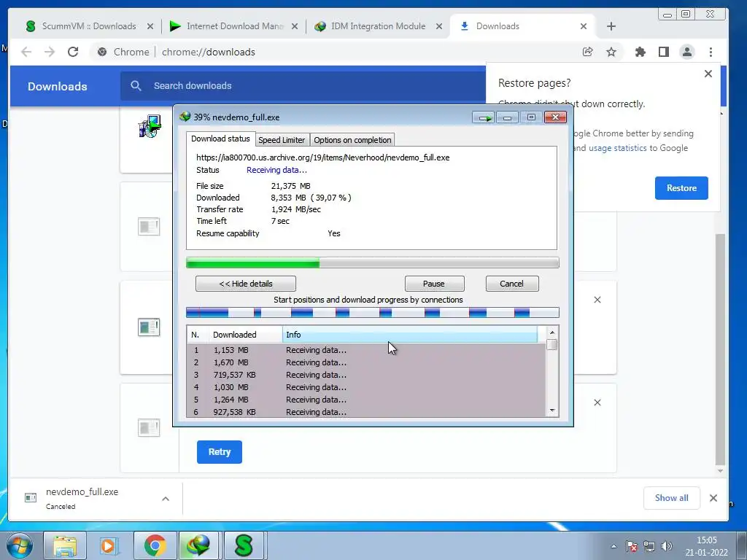Click the Chrome back arrow
Viewport: 747px width, 560px height.
26,52
